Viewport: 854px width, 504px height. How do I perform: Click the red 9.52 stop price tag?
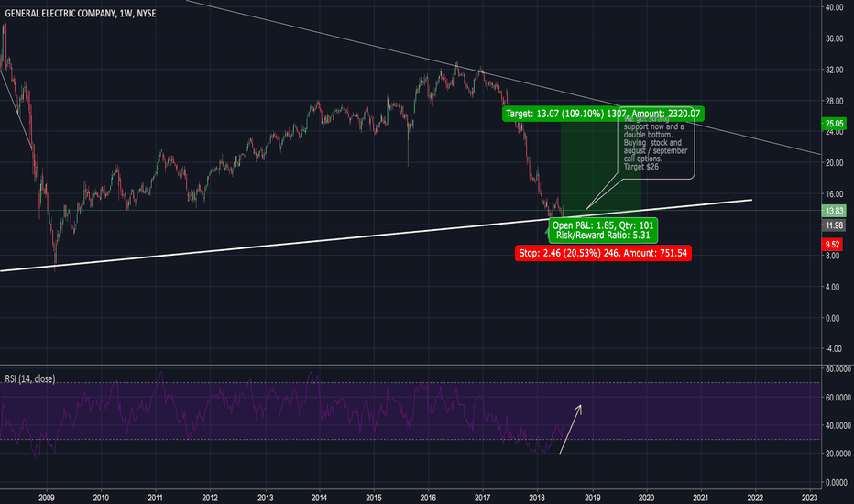pyautogui.click(x=832, y=244)
